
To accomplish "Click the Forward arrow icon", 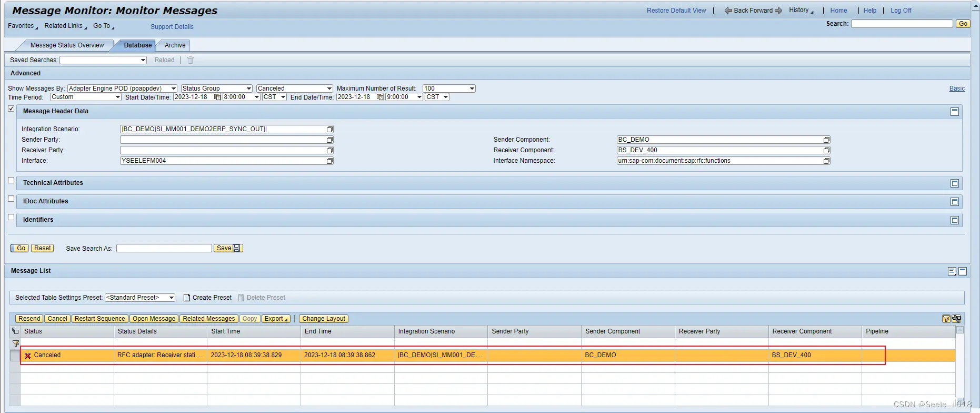I will click(778, 11).
